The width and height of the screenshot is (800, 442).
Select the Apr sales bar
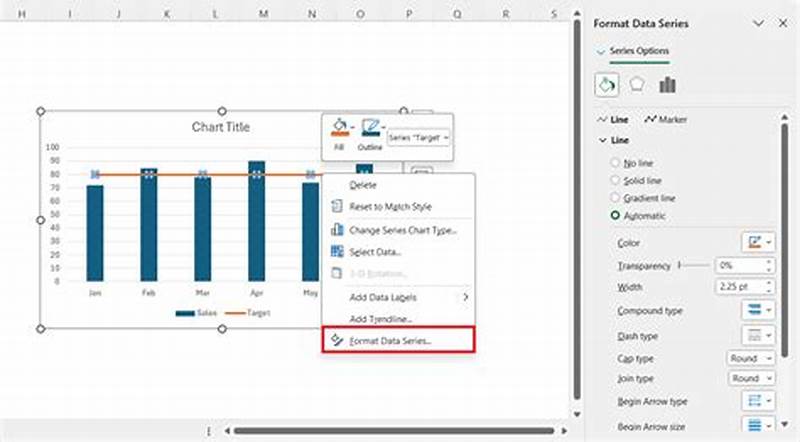[257, 221]
